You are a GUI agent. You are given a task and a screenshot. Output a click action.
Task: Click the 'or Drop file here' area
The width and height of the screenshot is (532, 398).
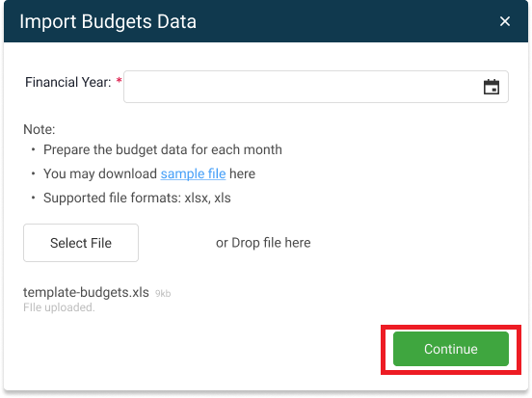click(x=263, y=243)
